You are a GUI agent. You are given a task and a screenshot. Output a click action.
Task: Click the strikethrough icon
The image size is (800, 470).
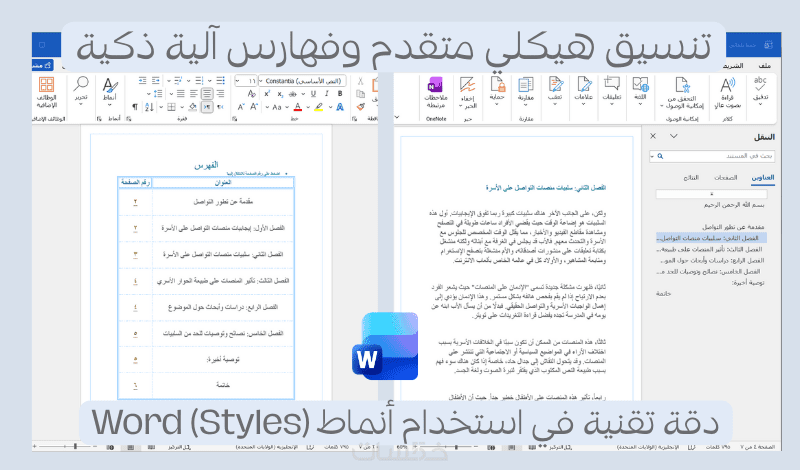click(x=293, y=94)
